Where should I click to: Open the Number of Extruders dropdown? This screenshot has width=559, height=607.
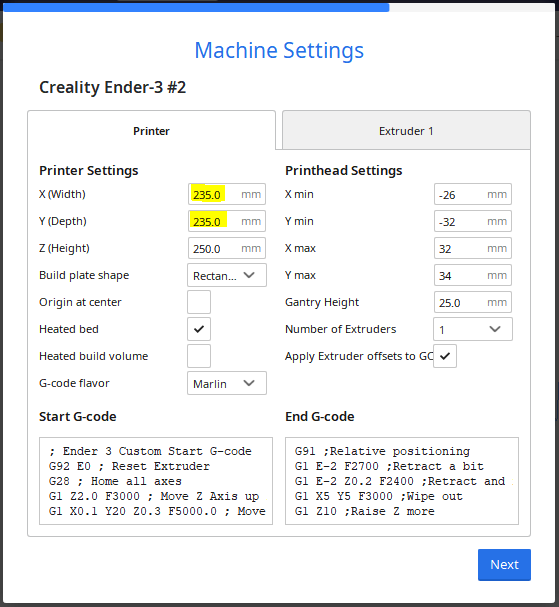coord(473,329)
